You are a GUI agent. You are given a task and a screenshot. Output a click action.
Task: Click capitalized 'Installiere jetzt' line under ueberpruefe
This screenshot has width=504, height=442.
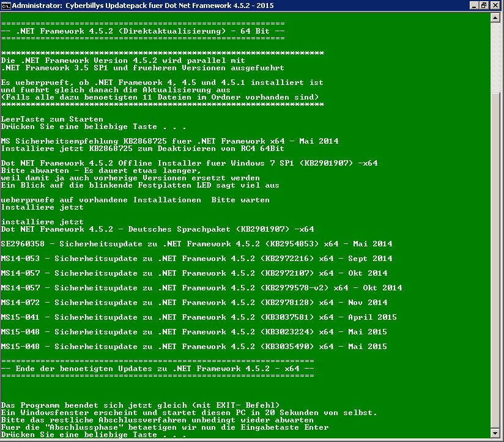point(42,207)
